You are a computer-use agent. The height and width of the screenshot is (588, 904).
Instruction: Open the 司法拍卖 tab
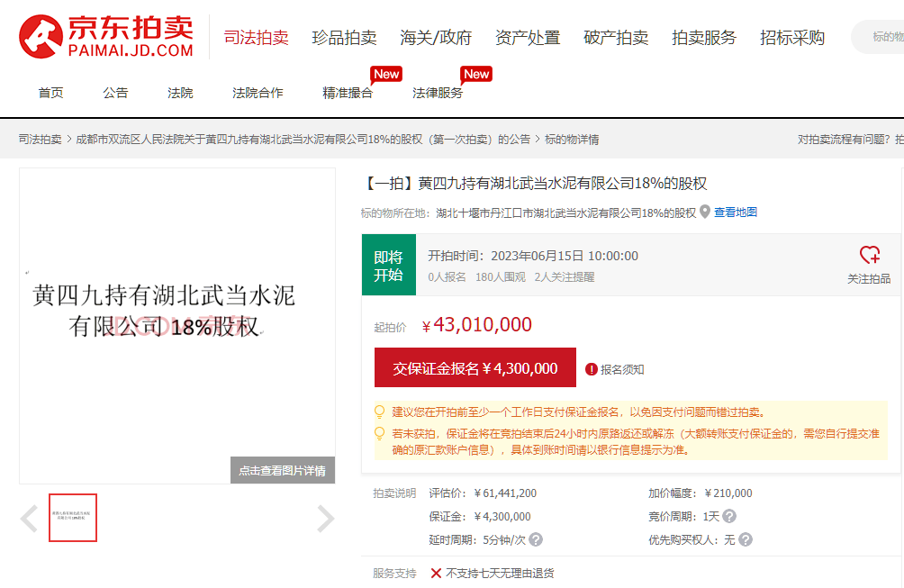point(256,38)
